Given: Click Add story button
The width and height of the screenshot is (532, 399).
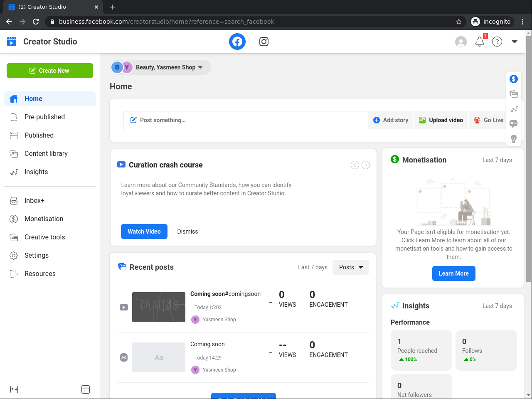Looking at the screenshot, I should coord(391,120).
